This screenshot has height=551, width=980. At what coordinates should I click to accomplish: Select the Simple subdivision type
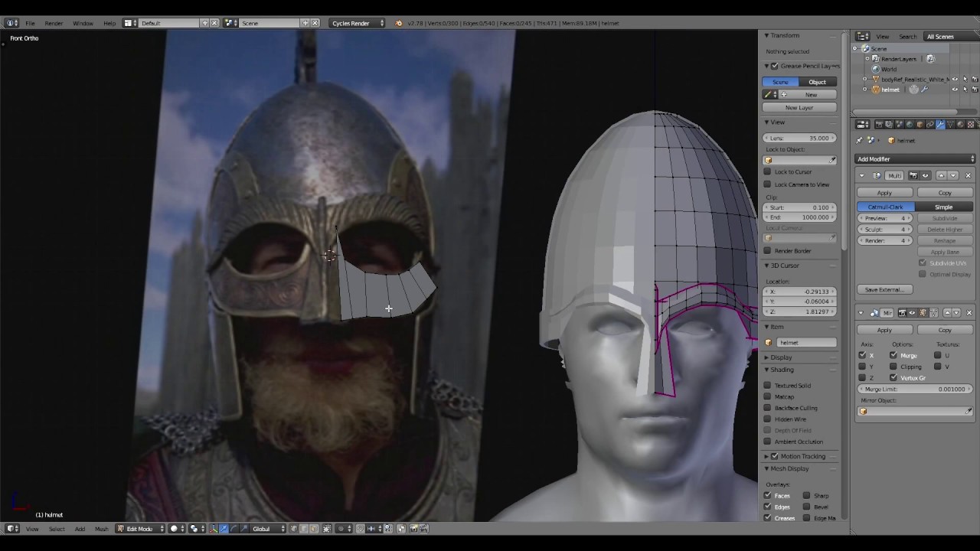tap(944, 207)
